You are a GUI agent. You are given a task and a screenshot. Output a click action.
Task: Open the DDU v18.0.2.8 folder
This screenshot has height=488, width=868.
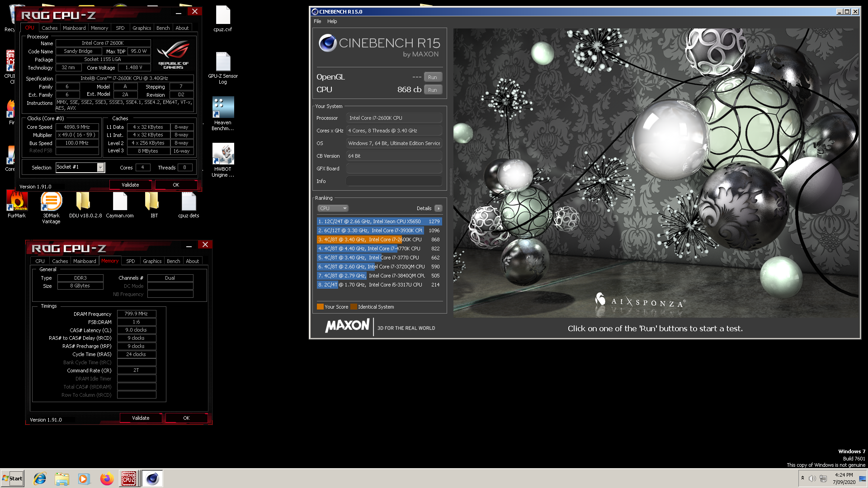click(x=85, y=204)
